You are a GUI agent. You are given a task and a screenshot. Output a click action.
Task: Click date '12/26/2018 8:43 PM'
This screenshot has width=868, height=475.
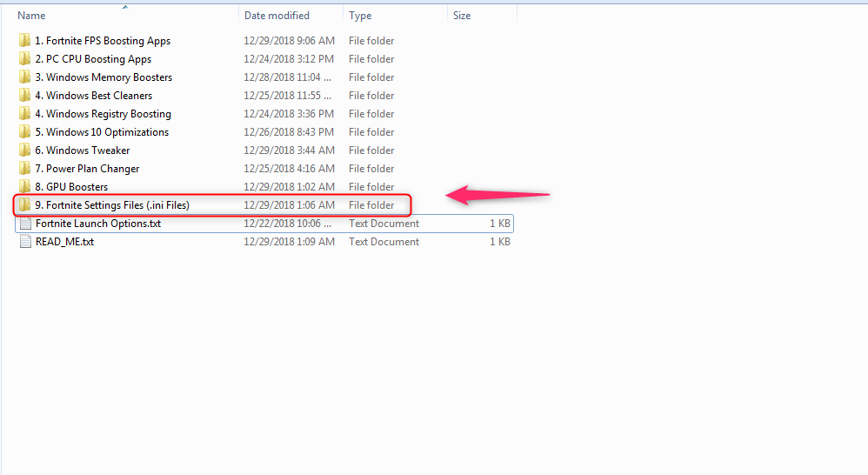289,131
